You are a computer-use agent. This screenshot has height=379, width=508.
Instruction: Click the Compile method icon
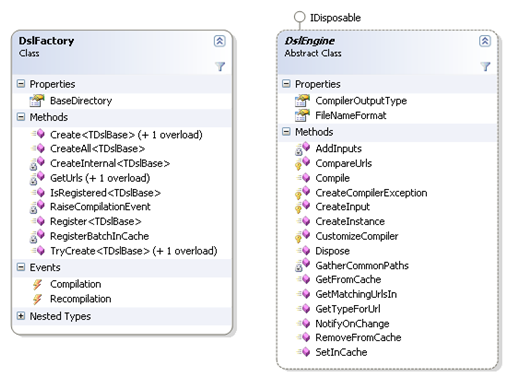tap(303, 178)
